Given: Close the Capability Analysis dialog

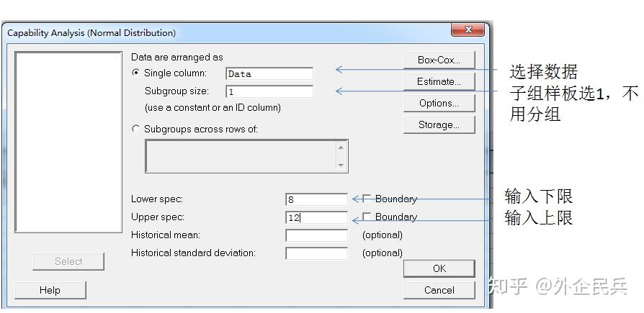Looking at the screenshot, I should click(468, 30).
